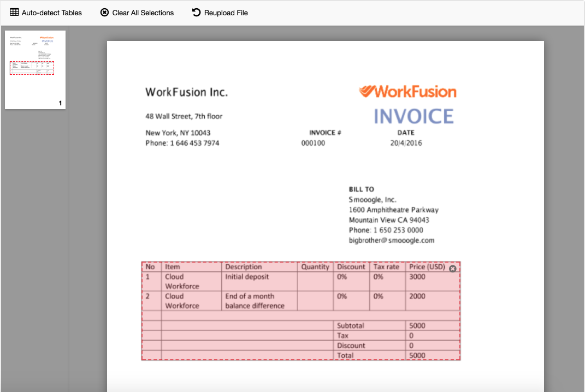
Task: Click the Clear All Selections circled-x icon
Action: [x=104, y=13]
